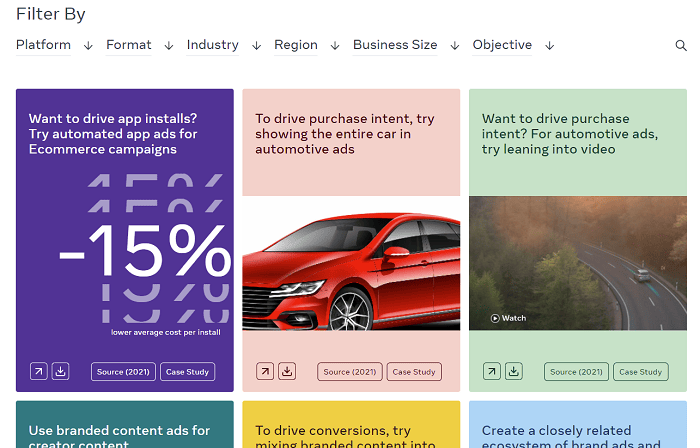This screenshot has height=448, width=700.
Task: Open Case Study on green video card
Action: coord(641,371)
